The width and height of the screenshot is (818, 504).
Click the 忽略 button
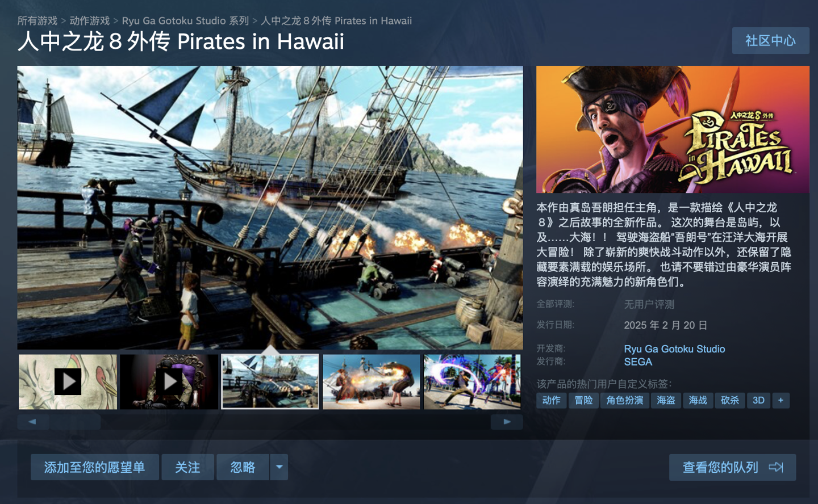pyautogui.click(x=243, y=467)
